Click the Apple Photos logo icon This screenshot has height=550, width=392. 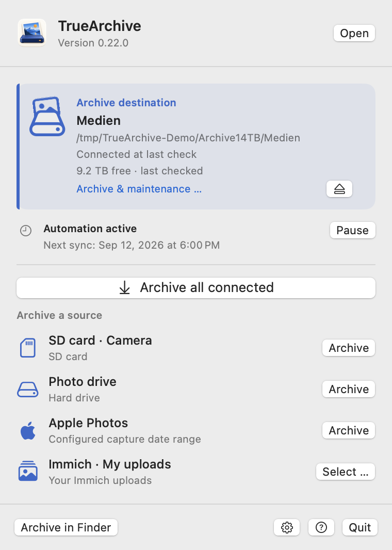(x=28, y=430)
